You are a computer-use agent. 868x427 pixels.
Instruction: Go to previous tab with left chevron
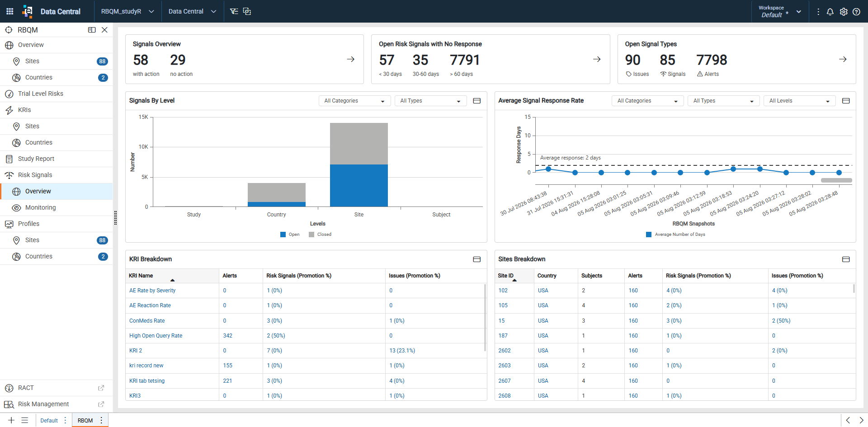[848, 420]
